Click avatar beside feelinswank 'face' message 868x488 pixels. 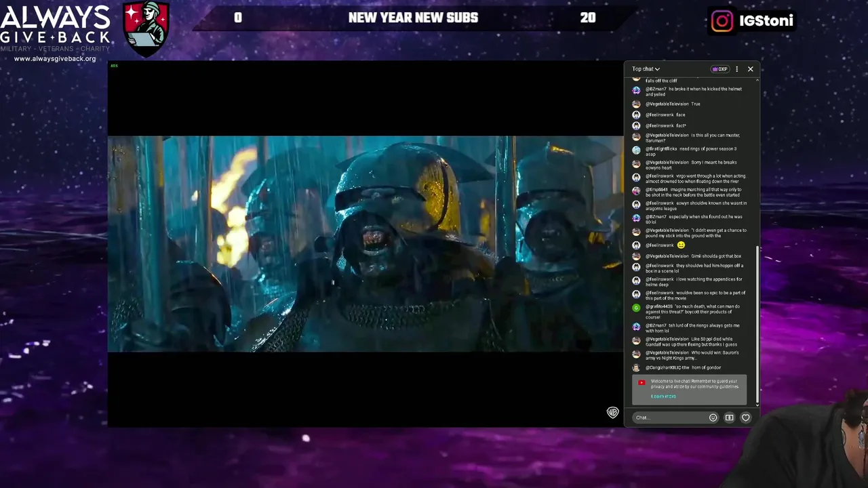click(636, 115)
